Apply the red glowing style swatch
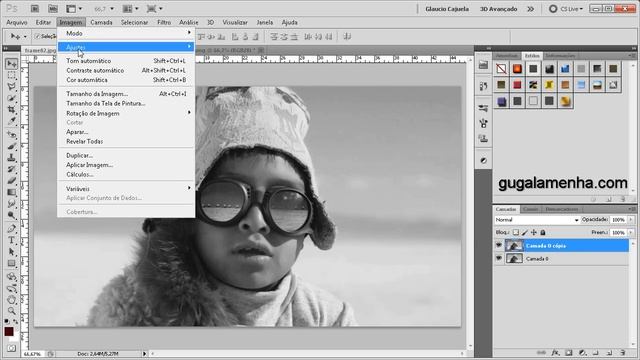Screen dimensions: 640x360 (x=517, y=69)
